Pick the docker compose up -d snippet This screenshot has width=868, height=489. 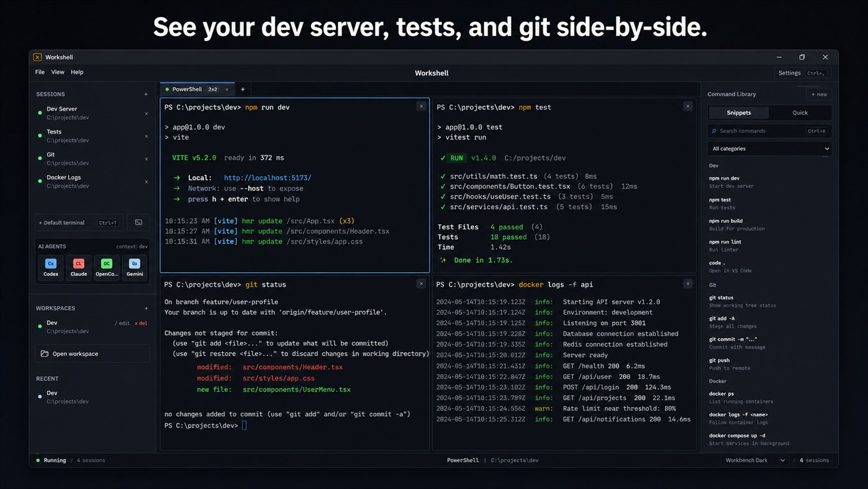point(769,439)
